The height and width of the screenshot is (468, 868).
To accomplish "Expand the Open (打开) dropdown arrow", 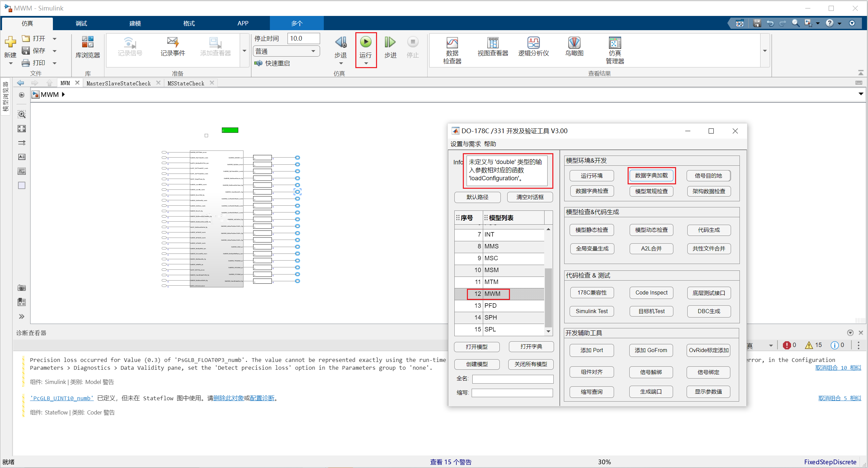I will pos(55,39).
